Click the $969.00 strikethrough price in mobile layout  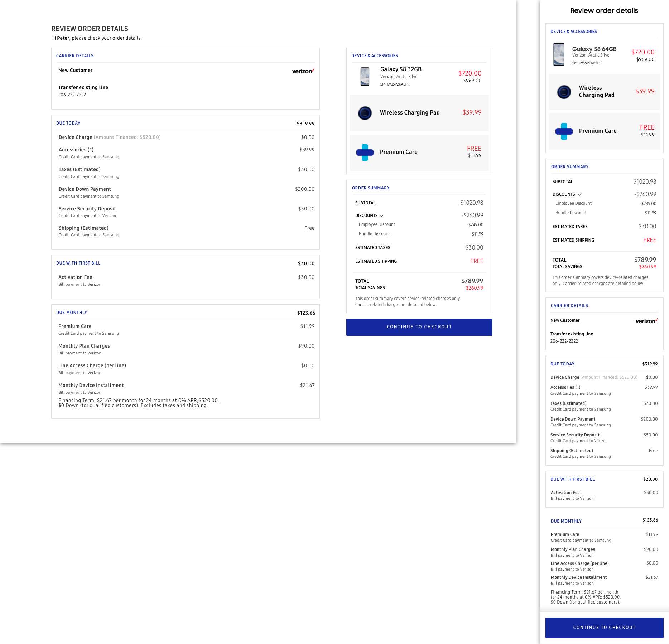click(x=645, y=60)
